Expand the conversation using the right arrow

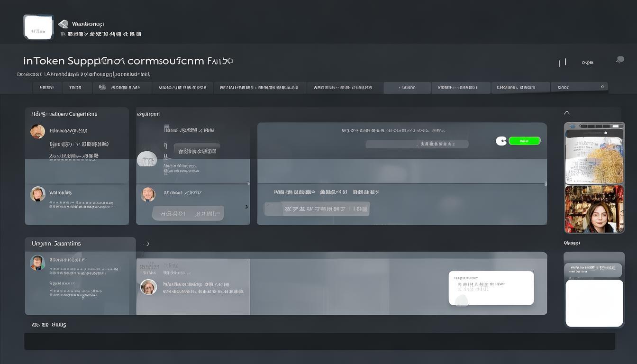click(246, 206)
